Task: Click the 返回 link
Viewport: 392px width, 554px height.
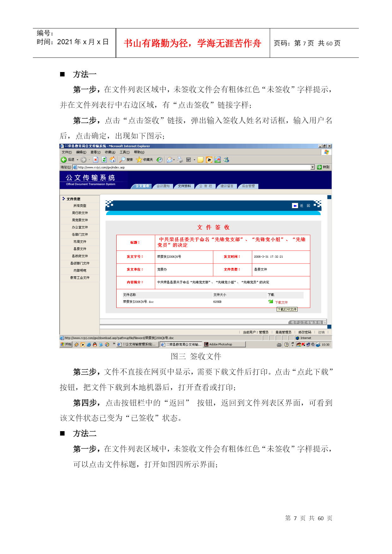Action: 305,206
